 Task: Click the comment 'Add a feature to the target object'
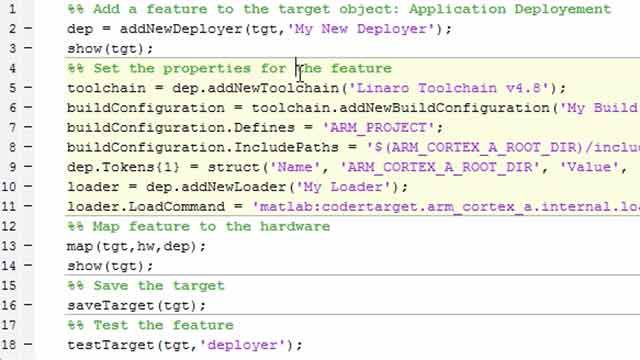pos(245,9)
